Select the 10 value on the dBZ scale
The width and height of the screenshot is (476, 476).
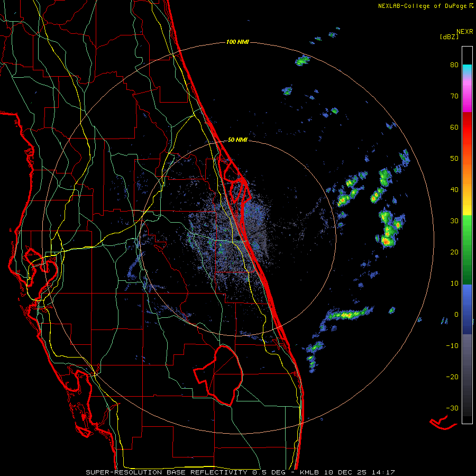(454, 283)
